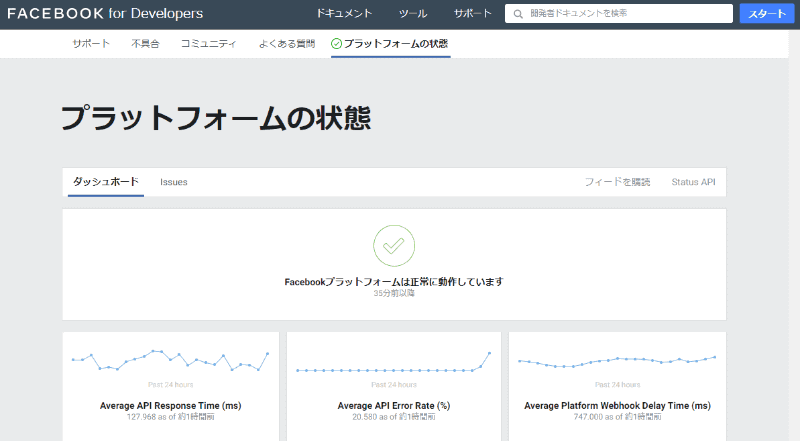Click the 35分前以降 timestamp text

(394, 293)
